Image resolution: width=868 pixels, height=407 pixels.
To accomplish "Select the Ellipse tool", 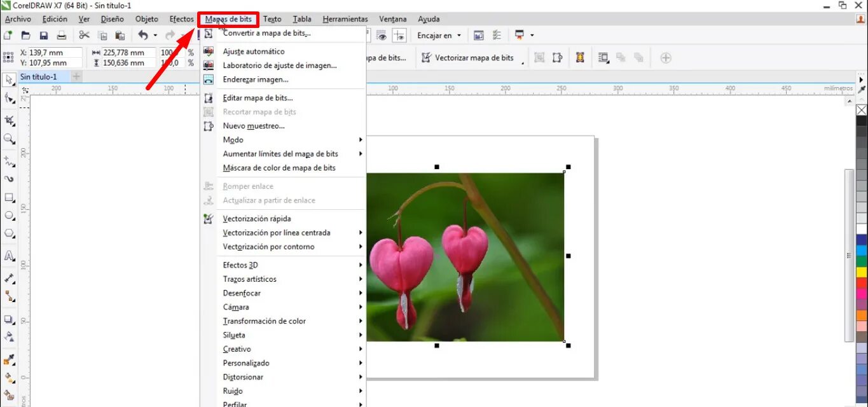I will click(10, 216).
